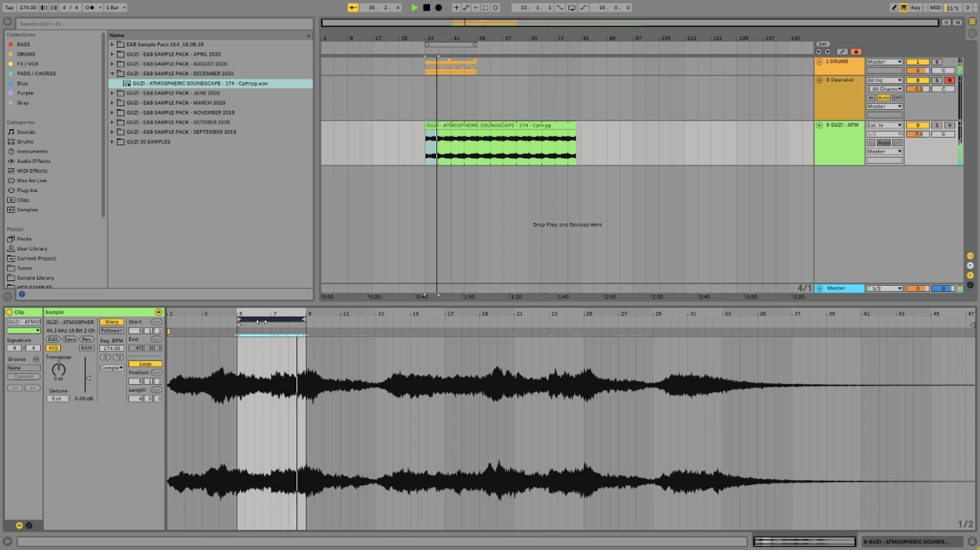Viewport: 980px width, 550px height.
Task: Open clip color dropdown
Action: pos(24,330)
